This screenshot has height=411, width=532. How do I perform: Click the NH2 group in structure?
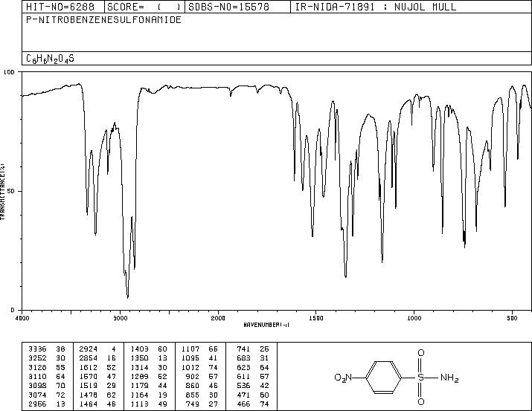[x=449, y=378]
